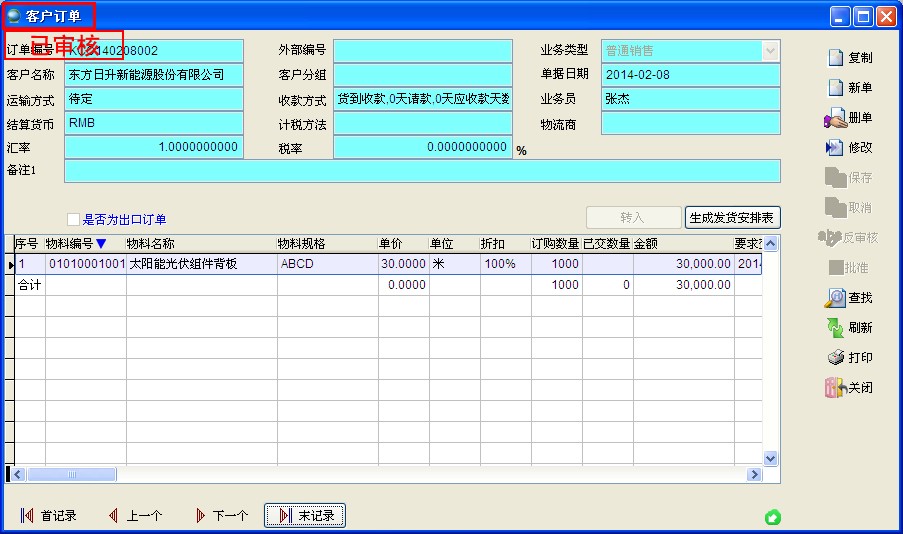Click the horizontal scrollbar thumb

[71, 475]
